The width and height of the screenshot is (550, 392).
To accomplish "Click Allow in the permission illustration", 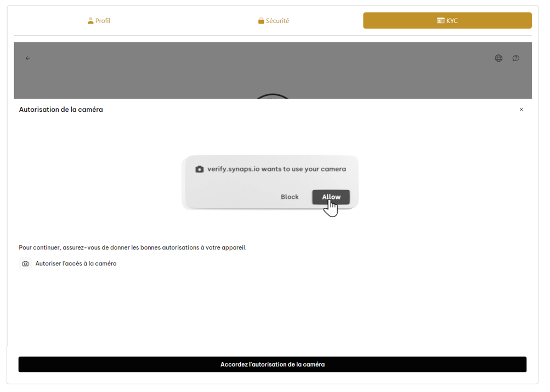I will pyautogui.click(x=331, y=197).
